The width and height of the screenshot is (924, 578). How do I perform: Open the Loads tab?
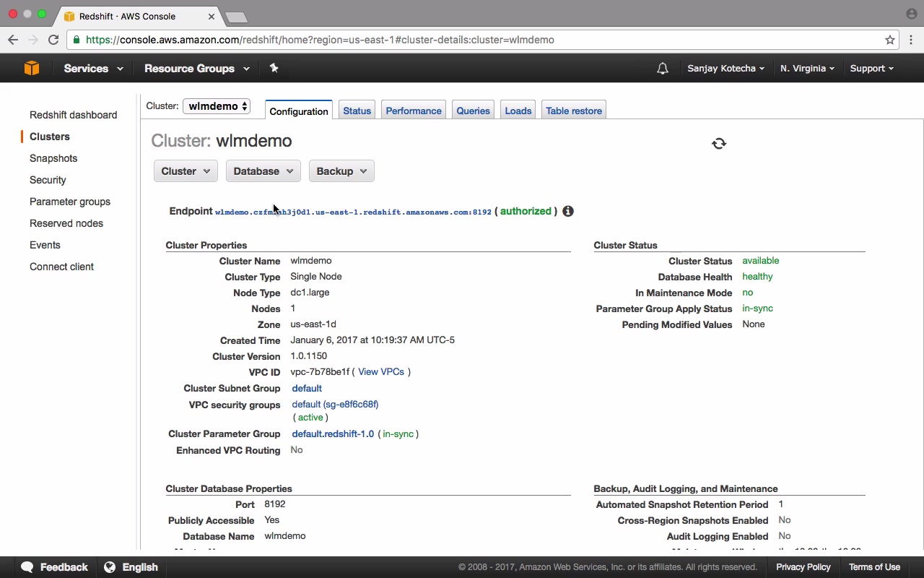[518, 111]
